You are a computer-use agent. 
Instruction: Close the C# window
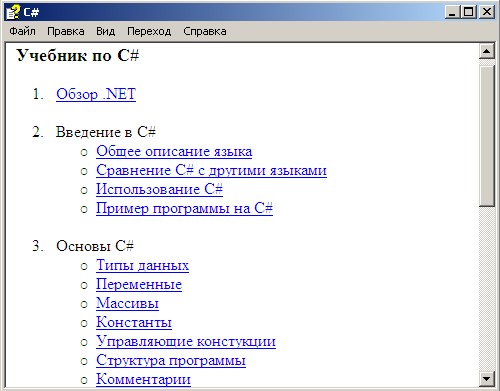coord(487,12)
